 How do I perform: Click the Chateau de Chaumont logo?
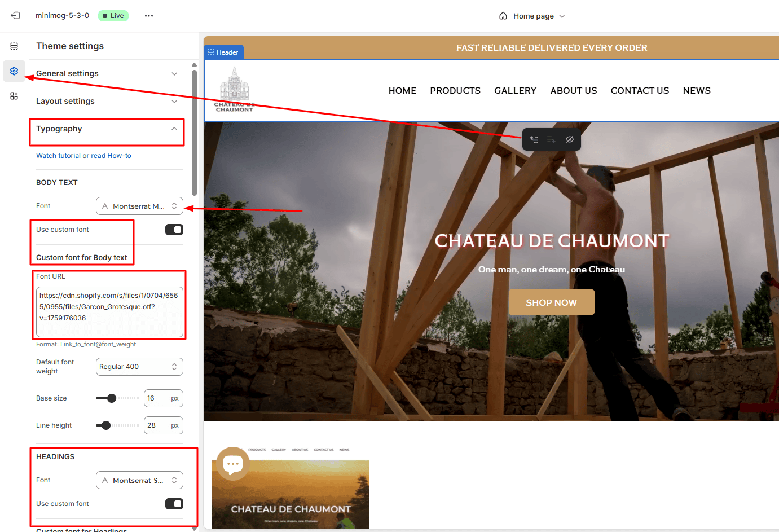pos(235,90)
